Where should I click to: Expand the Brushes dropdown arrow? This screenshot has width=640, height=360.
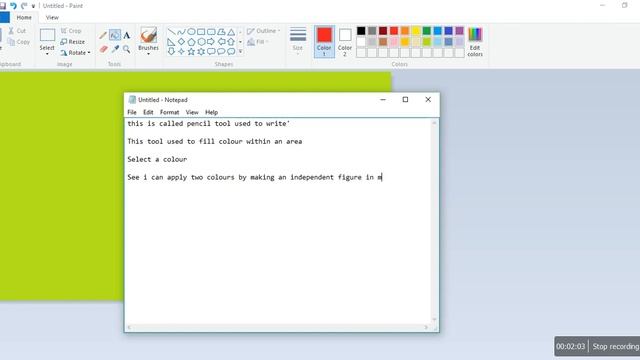(149, 53)
